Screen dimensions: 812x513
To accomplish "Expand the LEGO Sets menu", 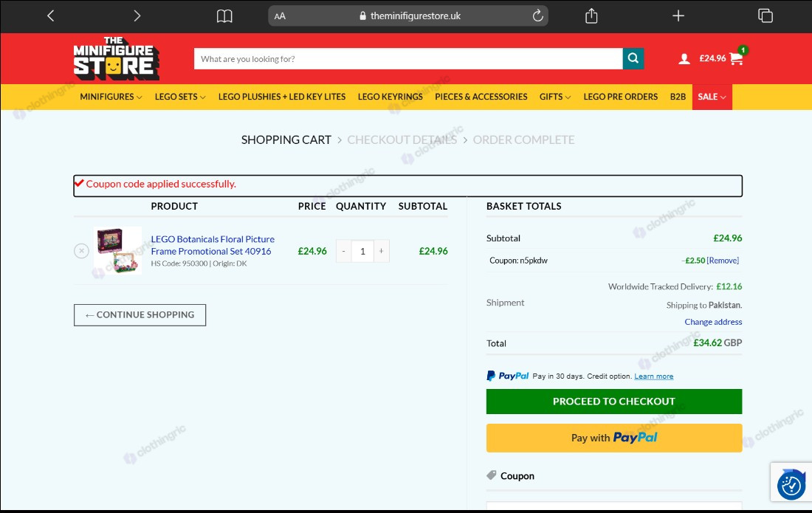I will (x=179, y=97).
